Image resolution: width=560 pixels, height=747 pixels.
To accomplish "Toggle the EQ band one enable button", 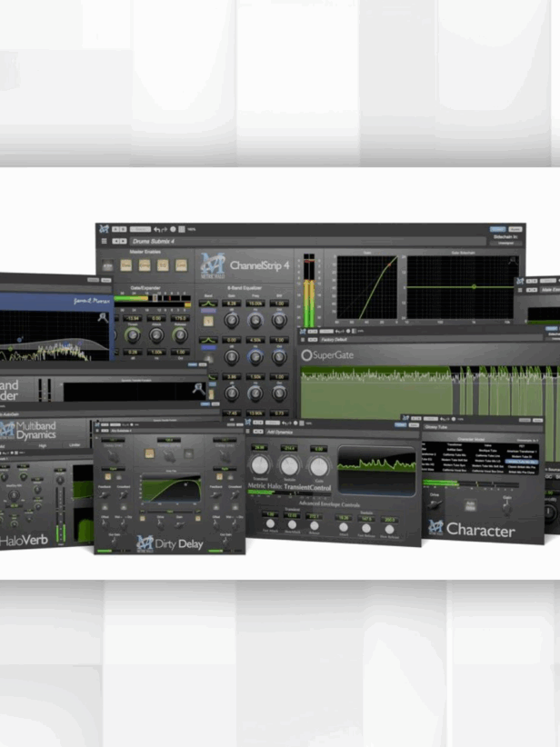I will pos(208,322).
